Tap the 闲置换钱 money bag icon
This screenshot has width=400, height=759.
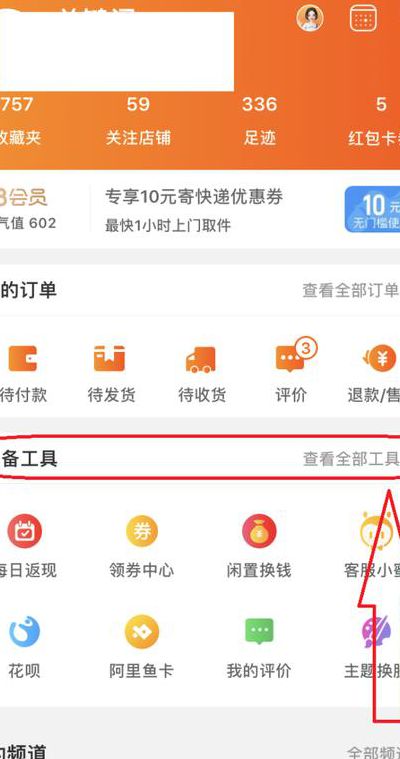point(259,531)
